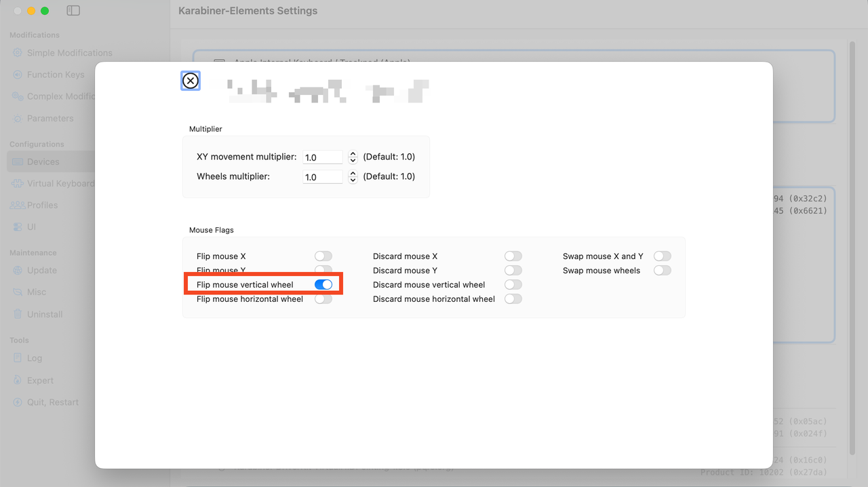
Task: Click XY movement multiplier stepper arrows
Action: click(x=353, y=157)
